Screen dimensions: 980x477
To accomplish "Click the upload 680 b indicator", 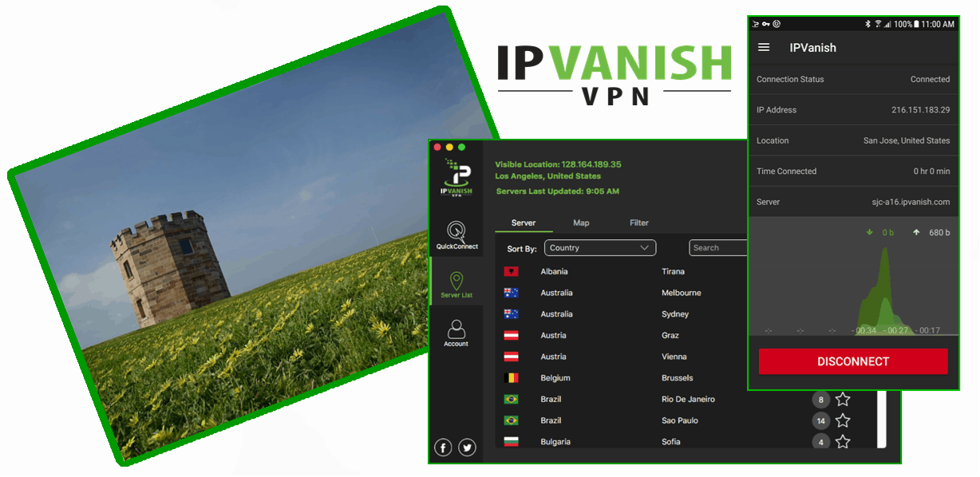I will [x=931, y=233].
